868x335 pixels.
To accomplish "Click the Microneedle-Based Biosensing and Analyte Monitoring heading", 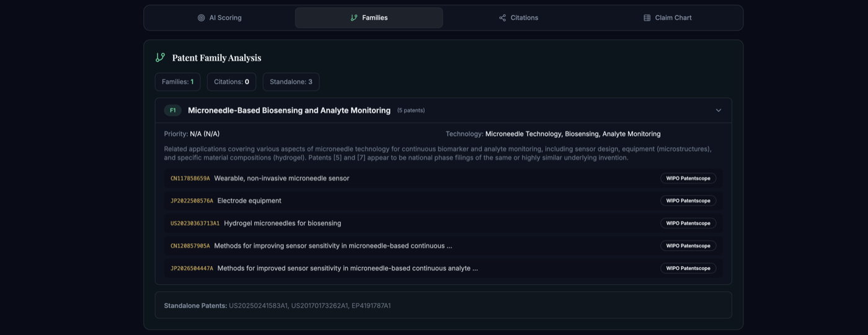I will coord(289,110).
